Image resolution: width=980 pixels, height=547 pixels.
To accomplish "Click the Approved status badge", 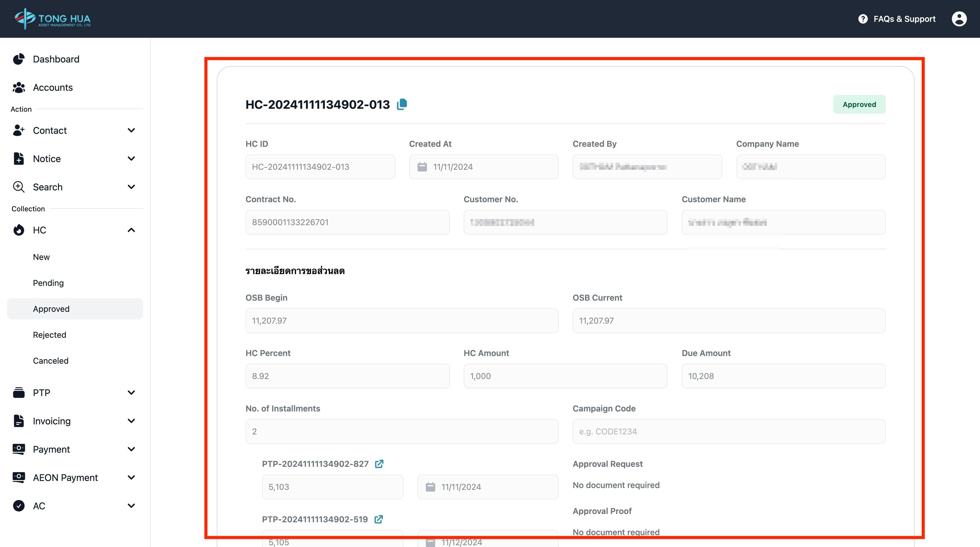I will point(859,104).
